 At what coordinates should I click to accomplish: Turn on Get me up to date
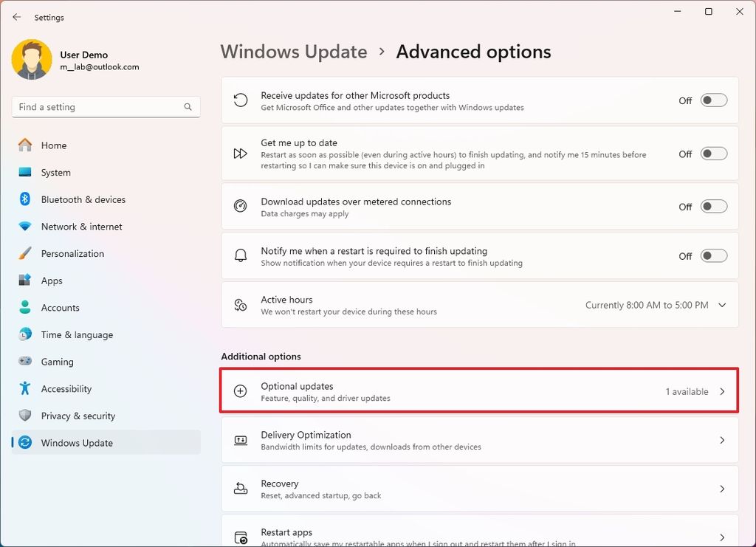pyautogui.click(x=712, y=154)
